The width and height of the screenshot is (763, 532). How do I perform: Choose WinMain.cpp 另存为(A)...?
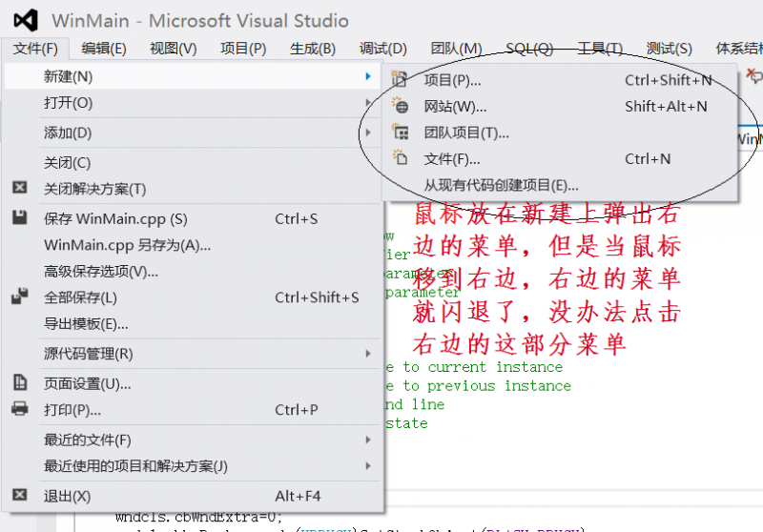click(x=192, y=245)
